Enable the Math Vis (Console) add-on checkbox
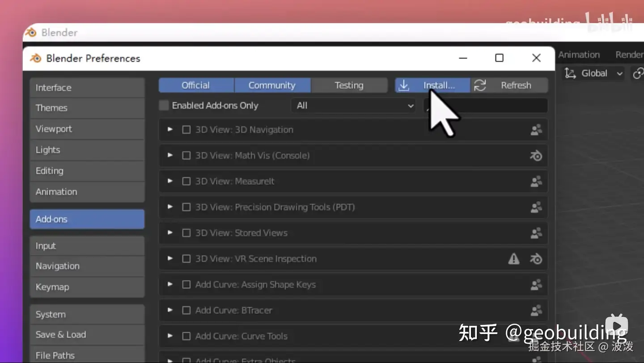 tap(186, 156)
